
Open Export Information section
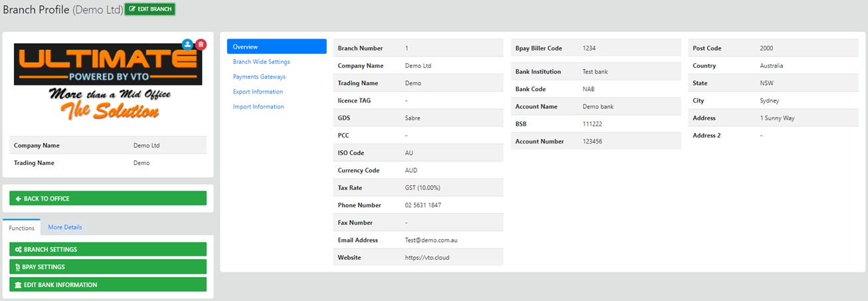[x=258, y=92]
